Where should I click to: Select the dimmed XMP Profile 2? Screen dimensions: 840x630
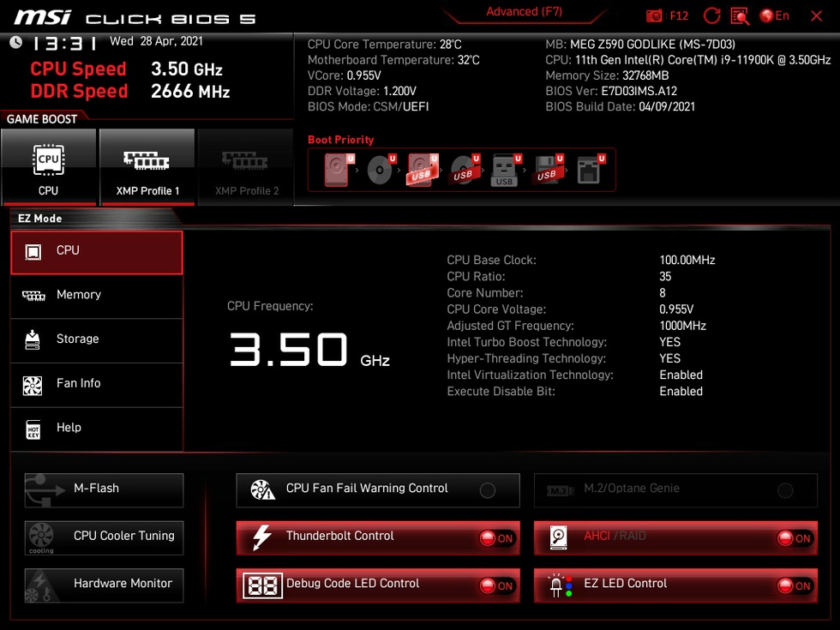[x=246, y=166]
